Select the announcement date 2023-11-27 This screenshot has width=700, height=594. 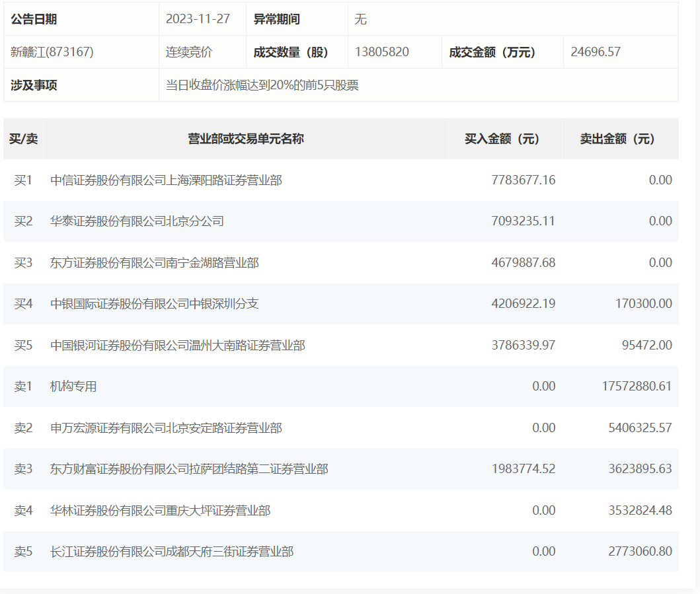(198, 19)
